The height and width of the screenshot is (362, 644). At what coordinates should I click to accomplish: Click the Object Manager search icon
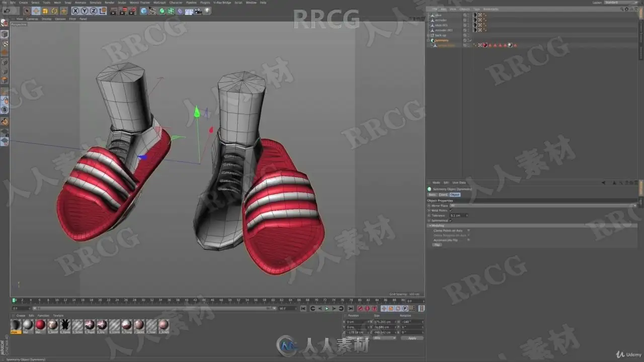pos(622,9)
